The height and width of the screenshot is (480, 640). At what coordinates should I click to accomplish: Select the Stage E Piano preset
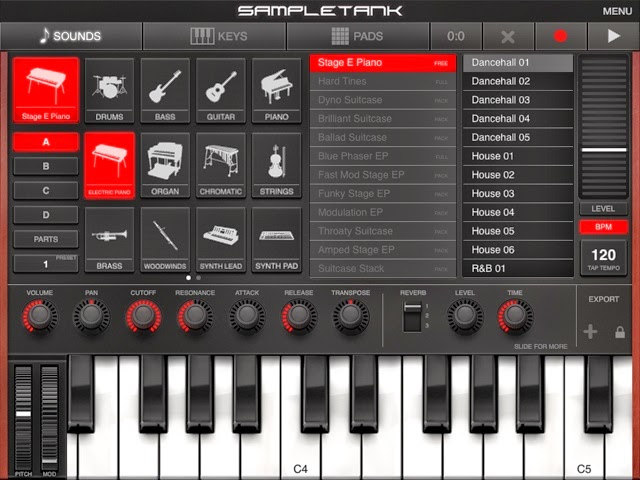[383, 63]
